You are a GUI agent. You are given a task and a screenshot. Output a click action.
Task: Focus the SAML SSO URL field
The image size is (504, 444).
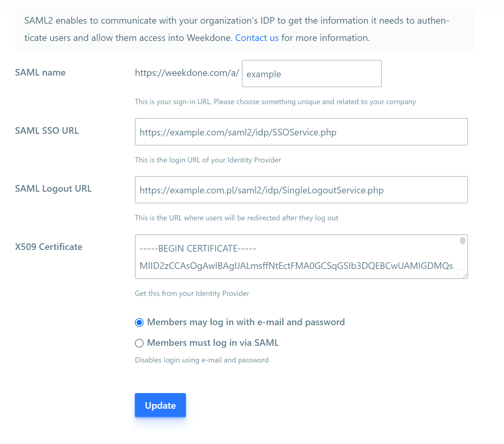click(x=301, y=132)
